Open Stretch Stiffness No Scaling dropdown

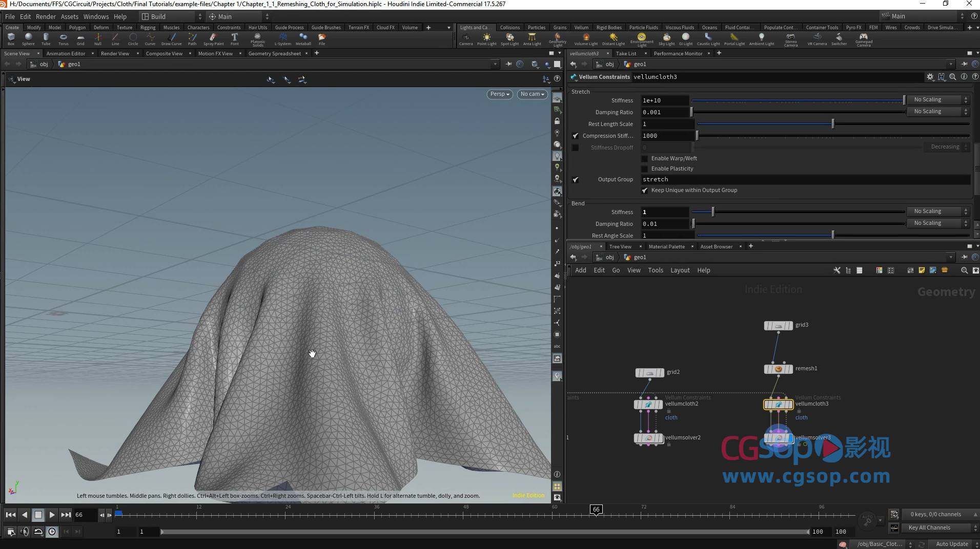click(x=940, y=100)
